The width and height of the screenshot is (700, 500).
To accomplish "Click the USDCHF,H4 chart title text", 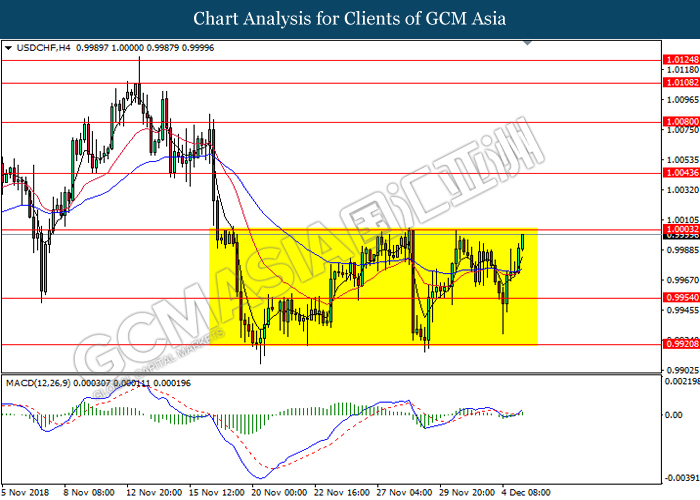I will pos(43,48).
